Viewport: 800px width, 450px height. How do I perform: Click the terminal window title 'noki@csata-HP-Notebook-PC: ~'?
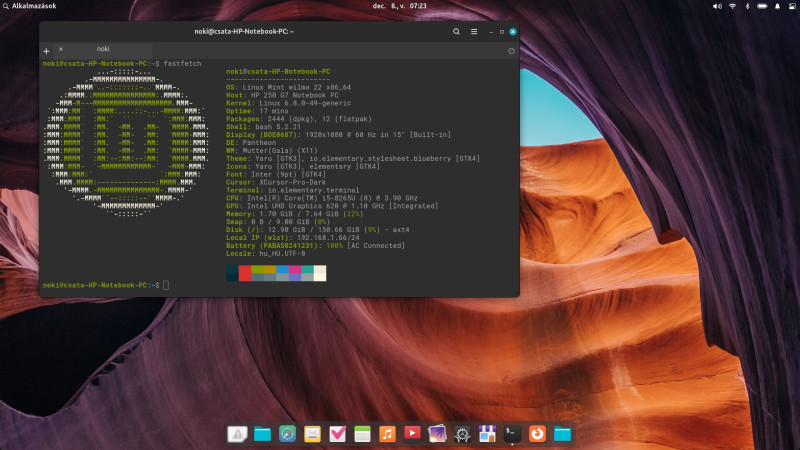[244, 32]
